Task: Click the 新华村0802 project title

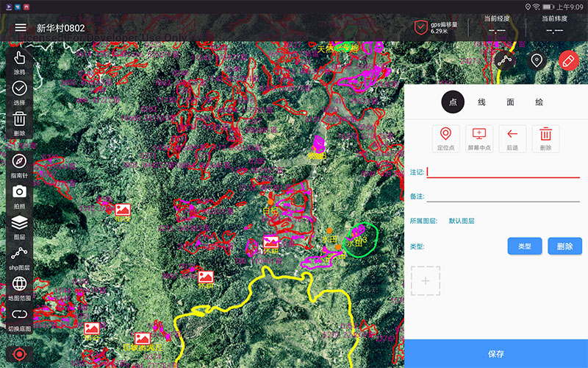Action: click(x=60, y=28)
